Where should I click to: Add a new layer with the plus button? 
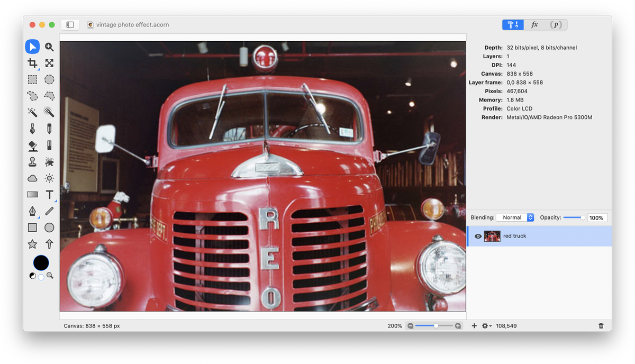[x=474, y=326]
